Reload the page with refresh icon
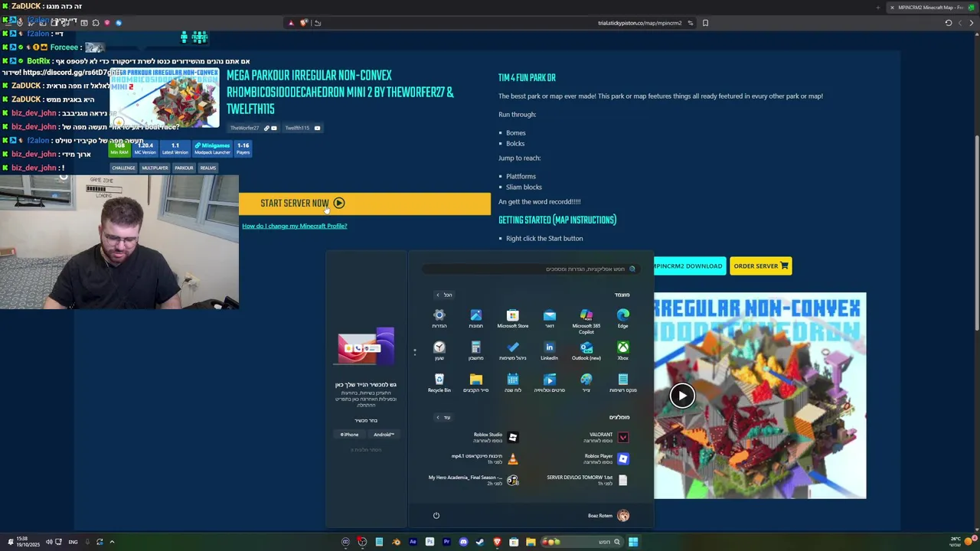Viewport: 980px width, 551px height. pos(949,23)
